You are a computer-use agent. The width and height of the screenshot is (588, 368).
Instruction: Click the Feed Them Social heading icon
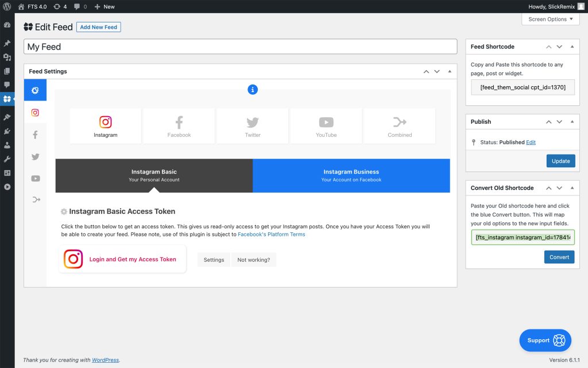(x=28, y=27)
